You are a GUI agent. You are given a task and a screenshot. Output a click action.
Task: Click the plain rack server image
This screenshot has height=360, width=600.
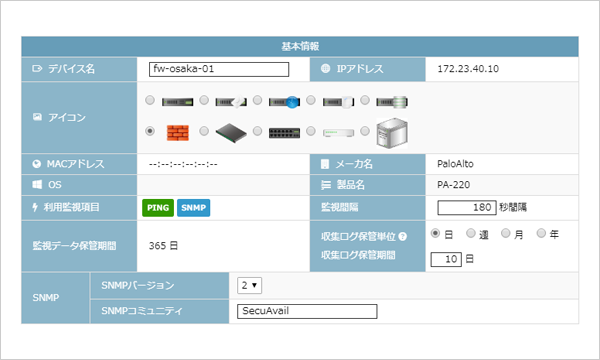pos(178,102)
